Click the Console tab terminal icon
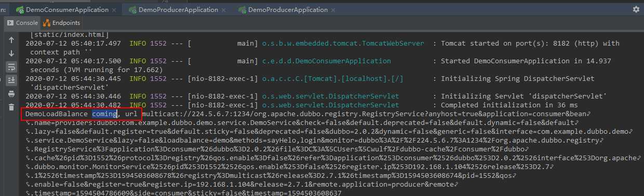The height and width of the screenshot is (196, 644). [10, 23]
